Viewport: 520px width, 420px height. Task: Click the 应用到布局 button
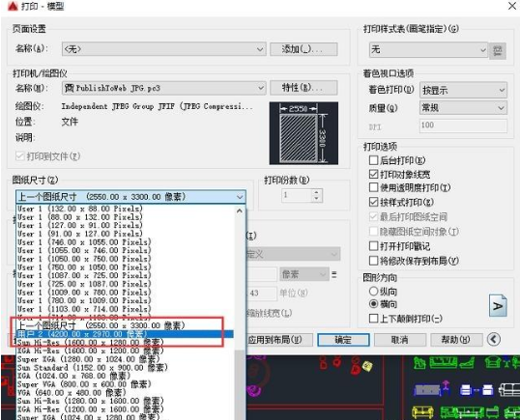tap(279, 340)
